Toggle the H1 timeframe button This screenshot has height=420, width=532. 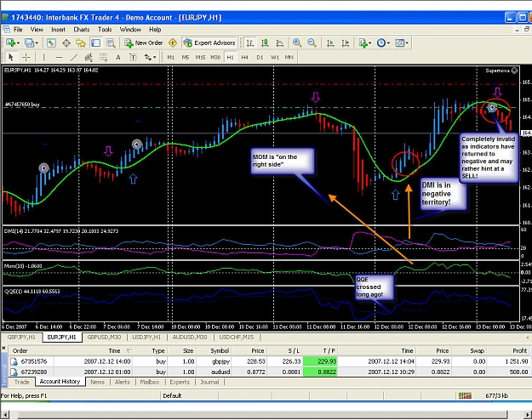tap(231, 57)
